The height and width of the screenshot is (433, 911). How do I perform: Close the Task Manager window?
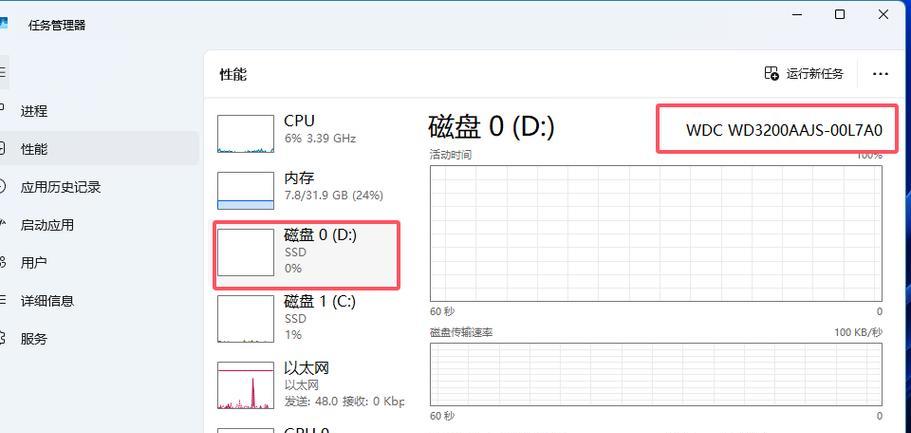[x=883, y=15]
